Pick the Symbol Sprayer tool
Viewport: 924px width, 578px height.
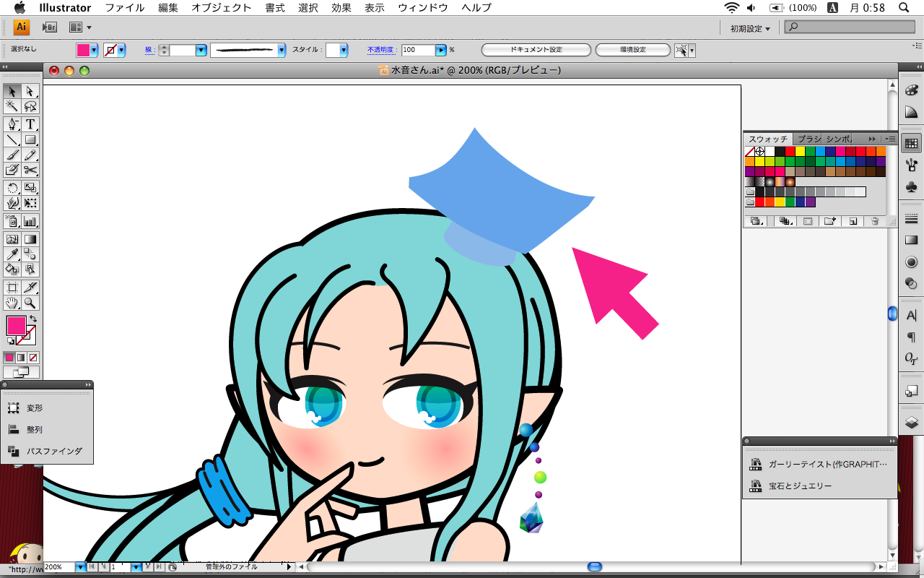coord(12,221)
